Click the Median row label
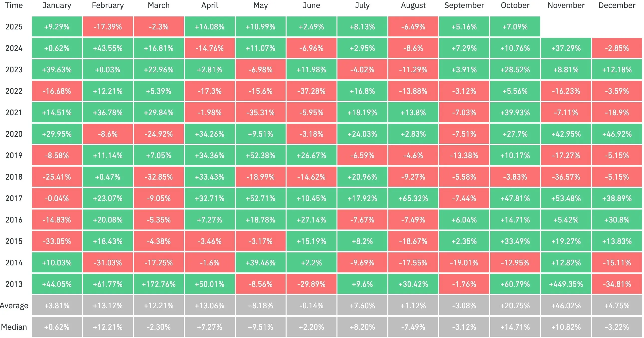 point(14,327)
